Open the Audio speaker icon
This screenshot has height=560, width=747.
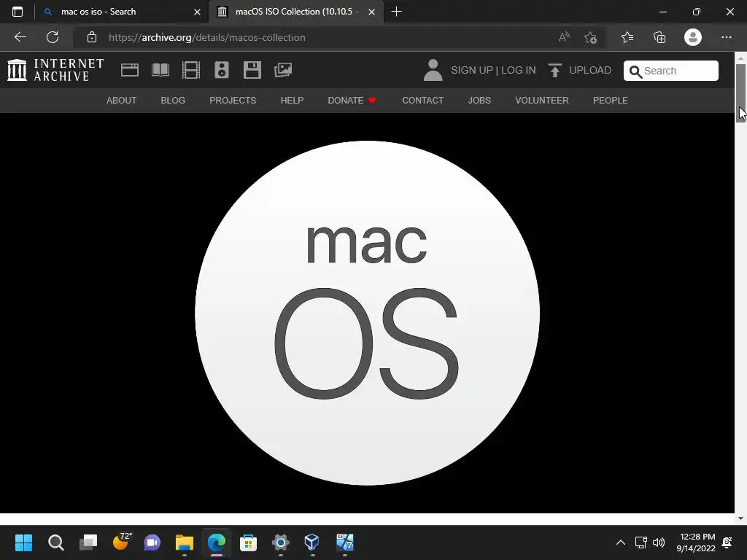point(222,70)
